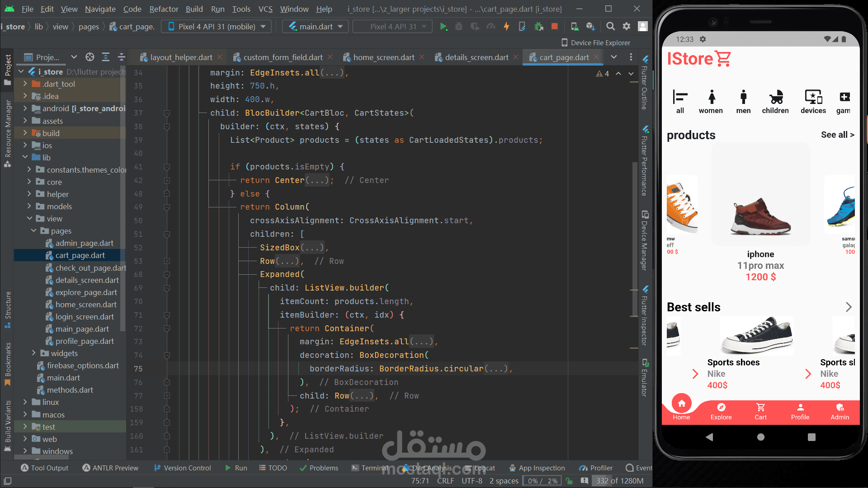Open the Device Manager phone icon in toolbar
Screen dimensions: 868x488
[574, 27]
